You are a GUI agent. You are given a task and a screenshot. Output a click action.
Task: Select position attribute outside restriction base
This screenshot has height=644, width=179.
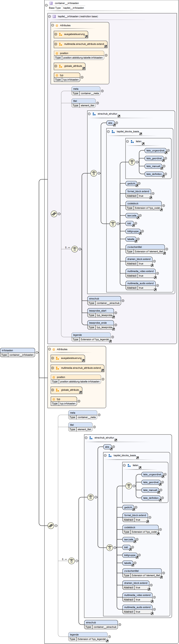click(76, 380)
